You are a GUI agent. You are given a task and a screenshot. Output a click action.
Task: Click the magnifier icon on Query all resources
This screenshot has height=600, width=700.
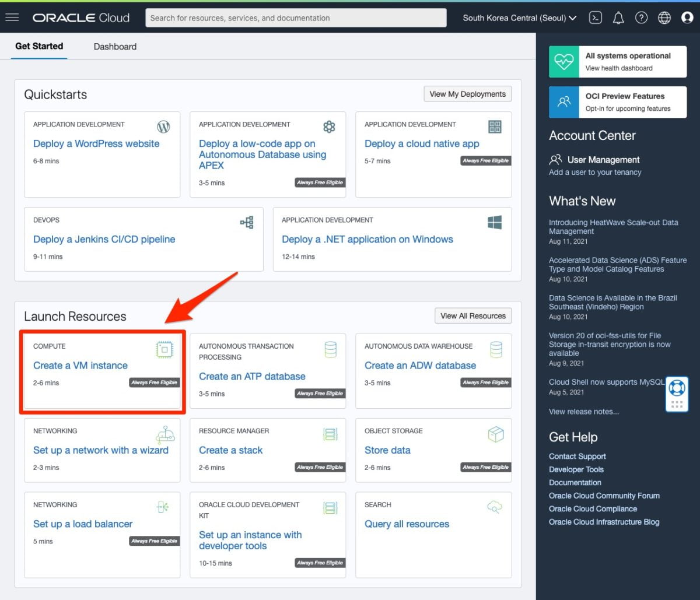[x=495, y=507]
